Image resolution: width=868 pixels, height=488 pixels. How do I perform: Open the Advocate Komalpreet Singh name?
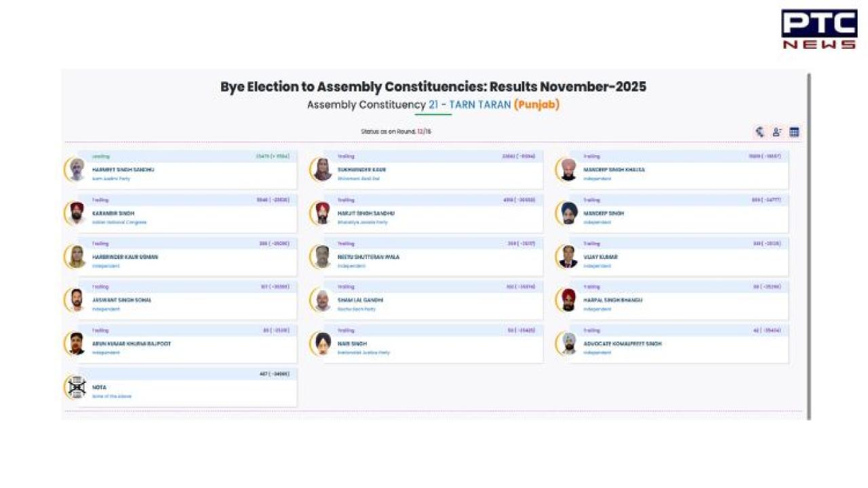(623, 344)
